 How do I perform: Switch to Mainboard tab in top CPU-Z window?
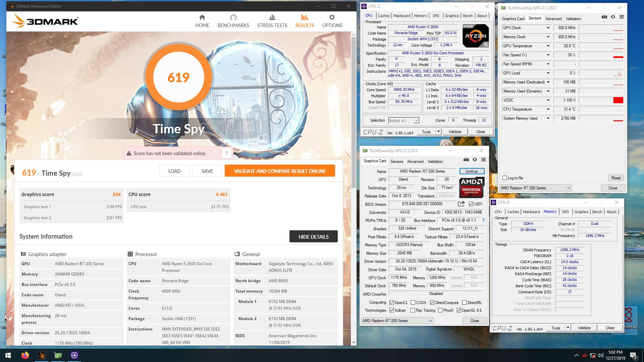[402, 16]
